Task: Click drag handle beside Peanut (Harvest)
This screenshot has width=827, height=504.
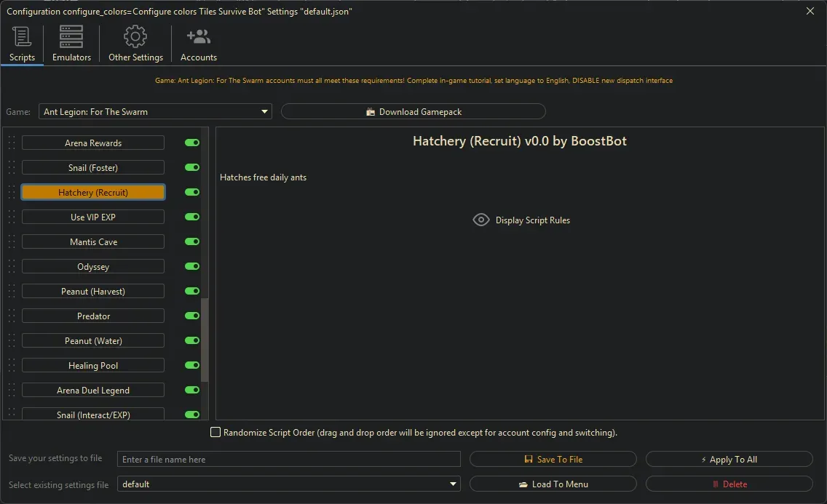Action: coord(12,291)
